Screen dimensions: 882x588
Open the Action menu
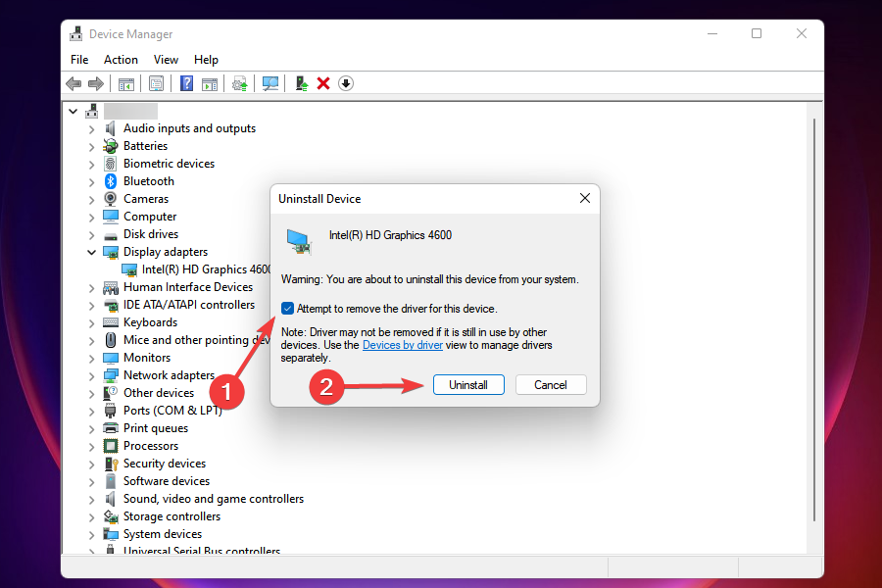[x=121, y=60]
